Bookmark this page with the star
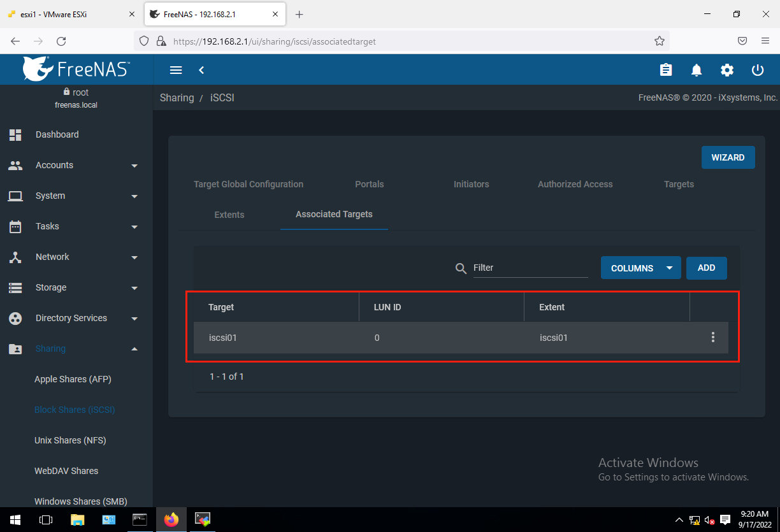 (x=660, y=41)
